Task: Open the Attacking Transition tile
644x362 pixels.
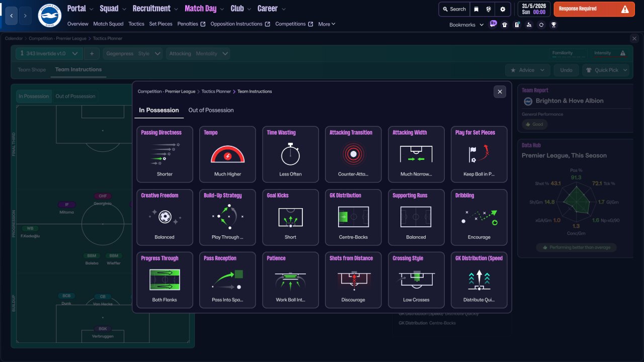Action: pos(353,154)
